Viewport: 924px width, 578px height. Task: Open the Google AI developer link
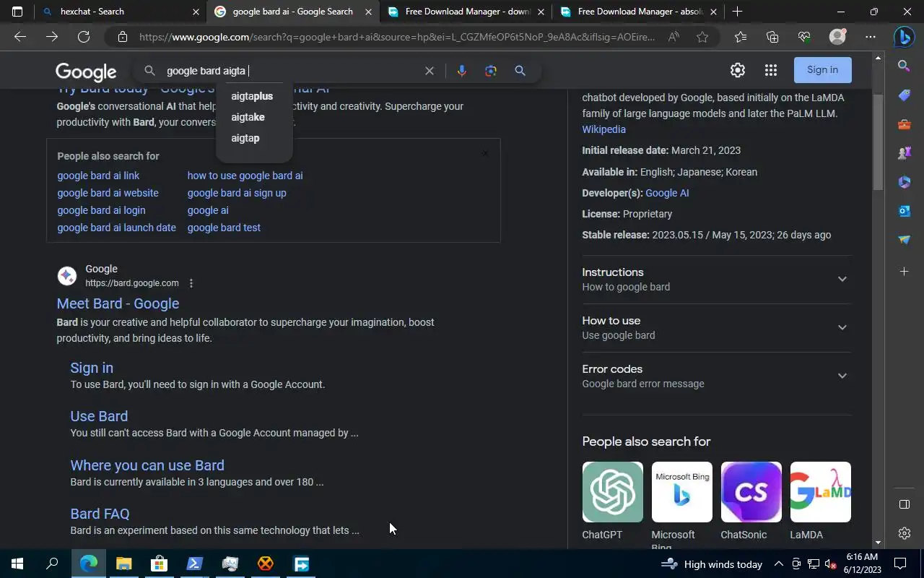click(667, 193)
